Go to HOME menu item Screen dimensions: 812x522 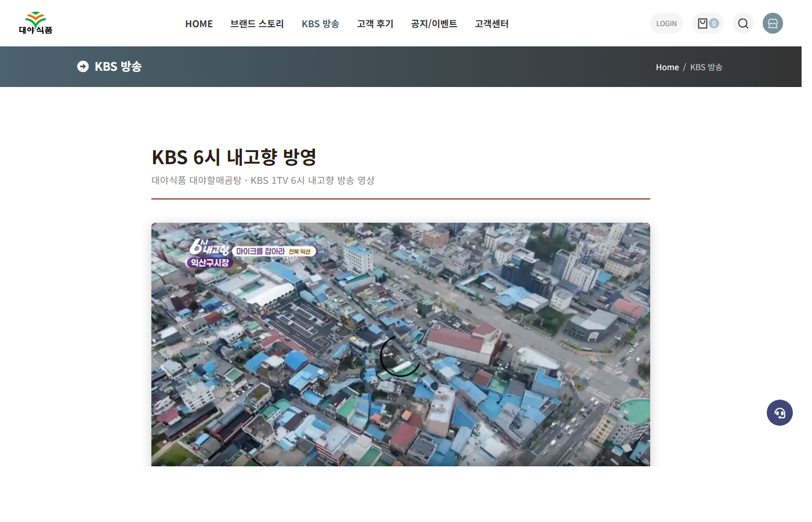pyautogui.click(x=199, y=24)
